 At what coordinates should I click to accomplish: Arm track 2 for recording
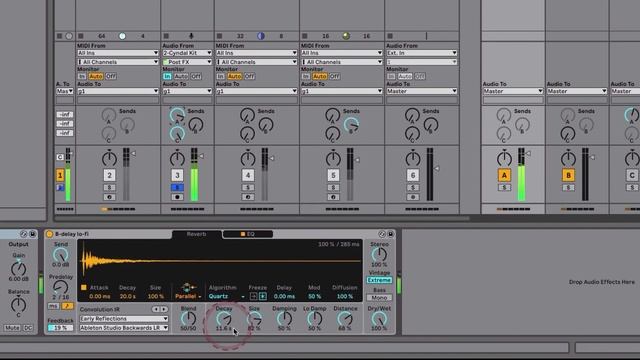109,197
